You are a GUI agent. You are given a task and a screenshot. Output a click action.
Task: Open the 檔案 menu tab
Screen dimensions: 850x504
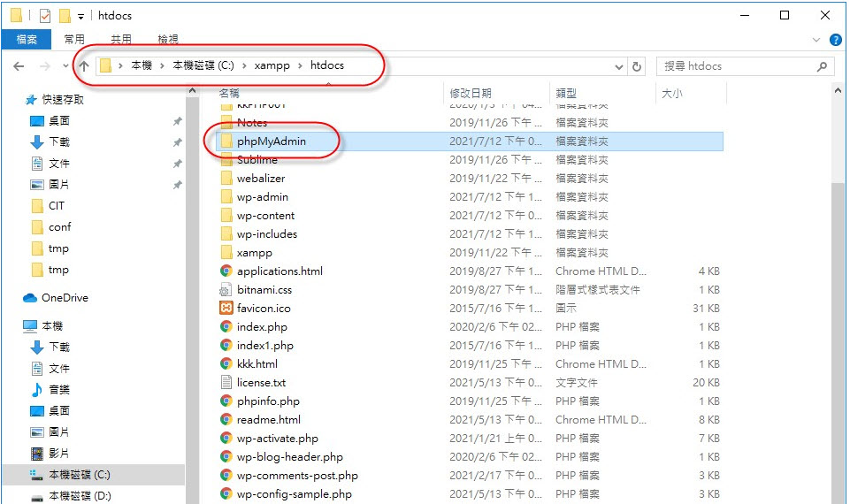pos(27,40)
